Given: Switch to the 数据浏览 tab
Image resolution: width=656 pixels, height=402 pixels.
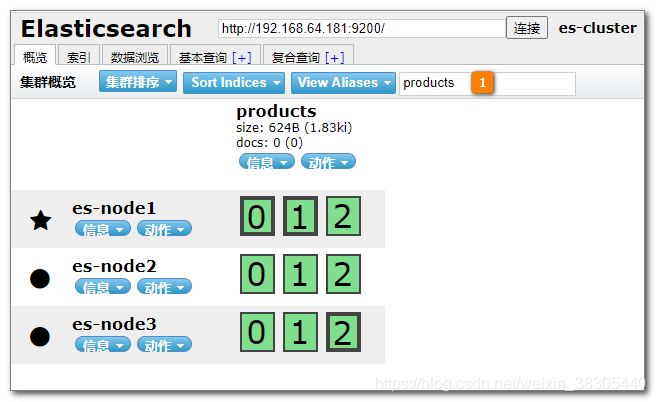Looking at the screenshot, I should point(135,56).
